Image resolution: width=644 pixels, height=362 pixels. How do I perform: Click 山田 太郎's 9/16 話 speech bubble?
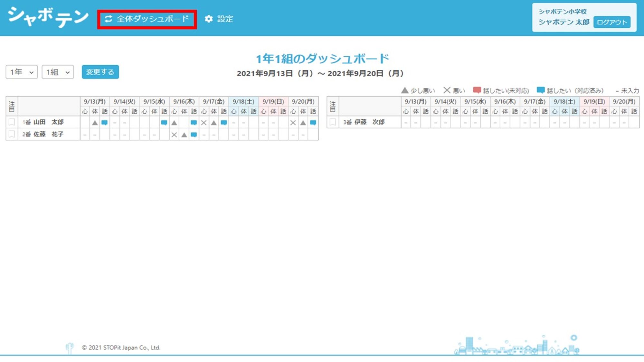click(194, 123)
